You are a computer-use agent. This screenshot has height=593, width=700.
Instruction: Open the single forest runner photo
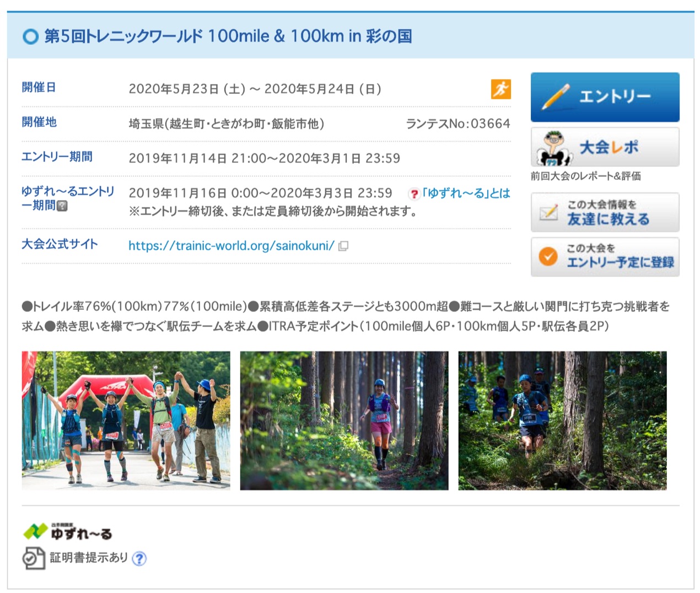(x=344, y=421)
